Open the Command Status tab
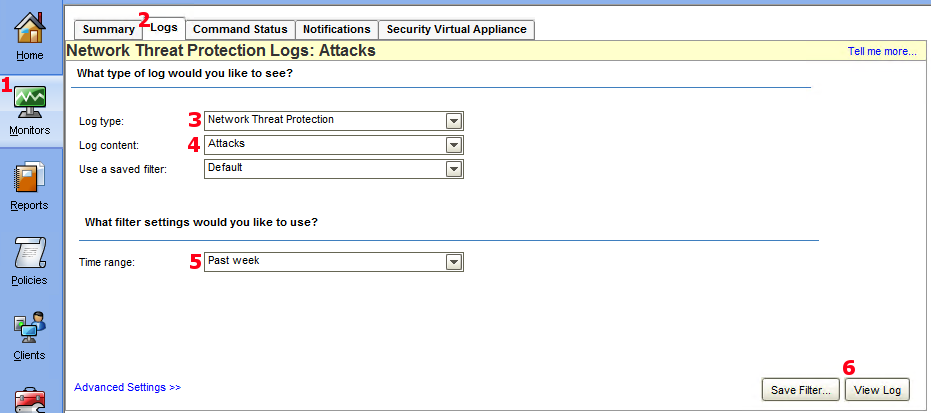The height and width of the screenshot is (413, 931). coord(240,30)
